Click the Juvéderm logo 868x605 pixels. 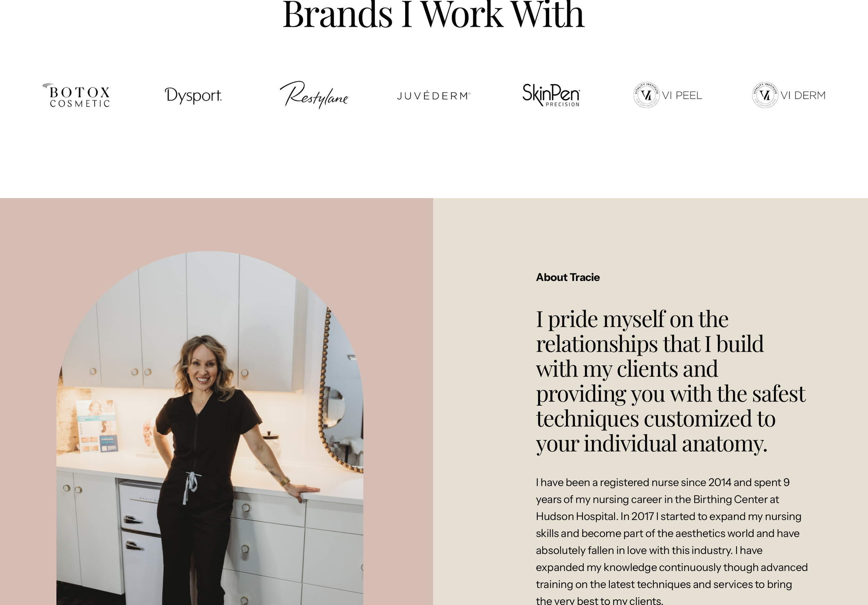click(434, 96)
